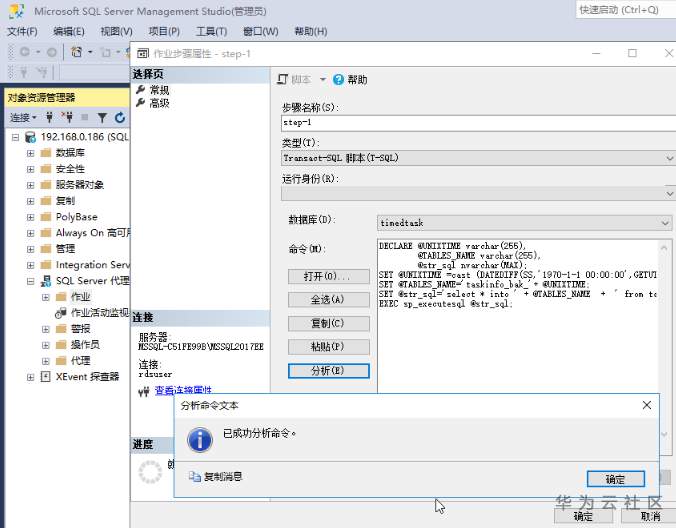
Task: Click the 打开(O)... open button
Action: [329, 276]
